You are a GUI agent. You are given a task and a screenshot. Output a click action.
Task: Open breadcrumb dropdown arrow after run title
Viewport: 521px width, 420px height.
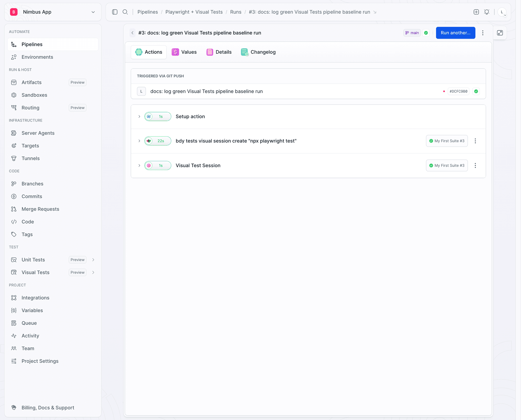(375, 12)
